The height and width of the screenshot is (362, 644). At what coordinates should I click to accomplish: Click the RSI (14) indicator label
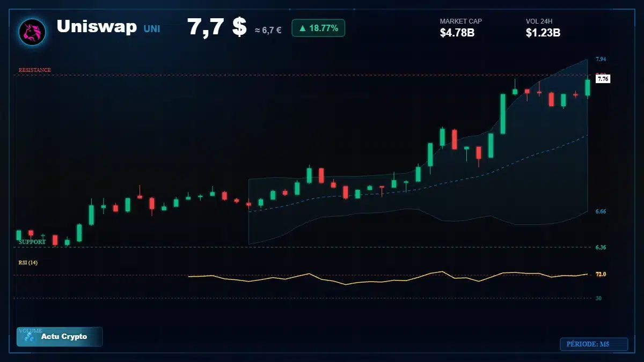28,263
